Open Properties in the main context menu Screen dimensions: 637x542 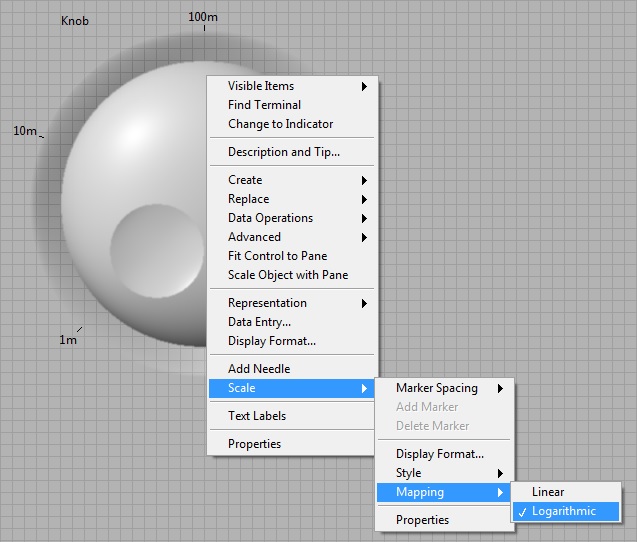tap(292, 444)
